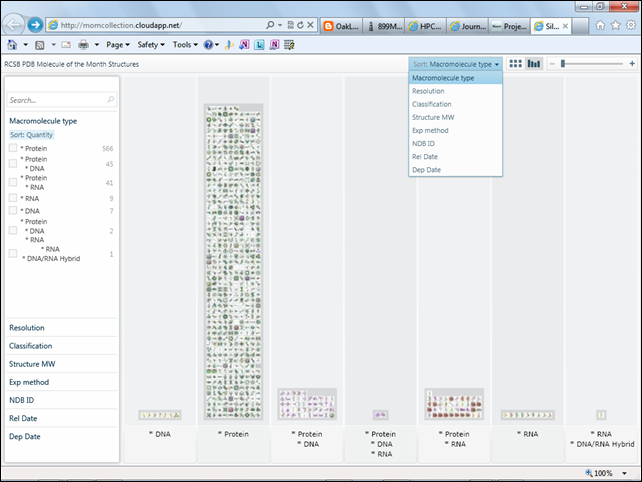Choose Rel Date from the sort list

coord(427,156)
